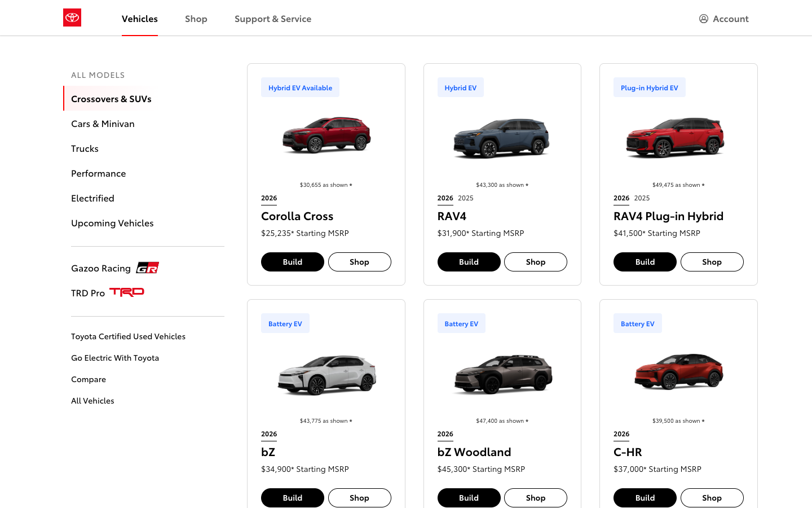Click Build for Corolla Cross
Screen dimensions: 812x508
point(293,262)
